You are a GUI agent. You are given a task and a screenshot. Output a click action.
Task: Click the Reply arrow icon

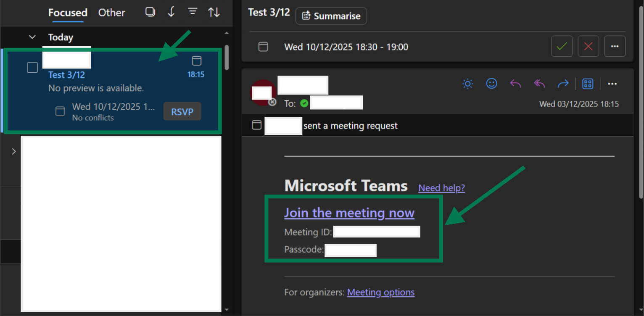pos(515,84)
